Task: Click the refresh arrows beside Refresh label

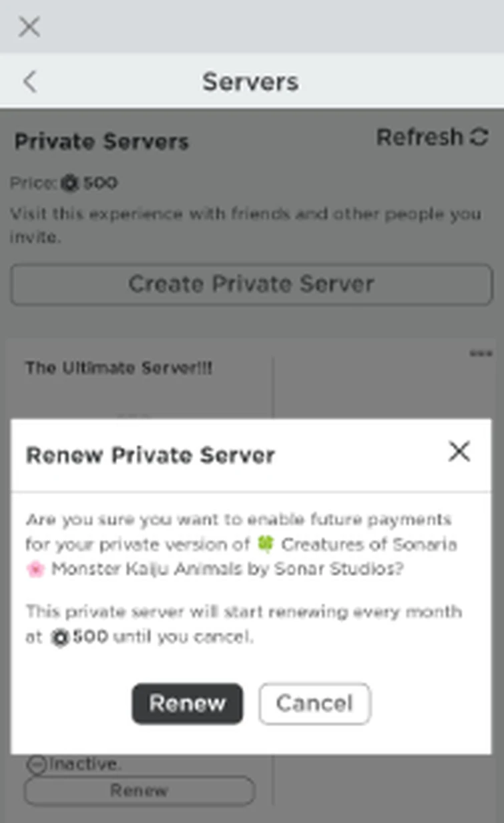Action: (x=480, y=137)
